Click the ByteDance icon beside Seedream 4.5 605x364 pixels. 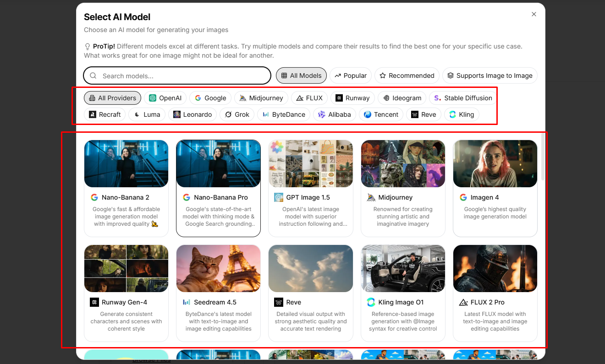[187, 302]
